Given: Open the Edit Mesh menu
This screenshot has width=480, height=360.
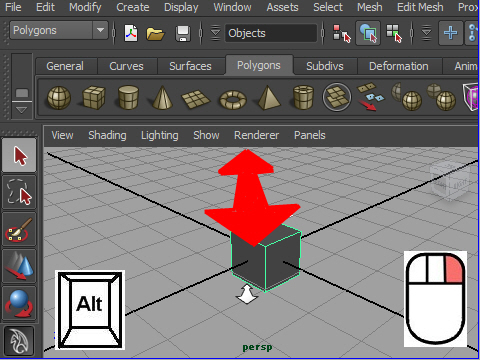Looking at the screenshot, I should pos(420,7).
